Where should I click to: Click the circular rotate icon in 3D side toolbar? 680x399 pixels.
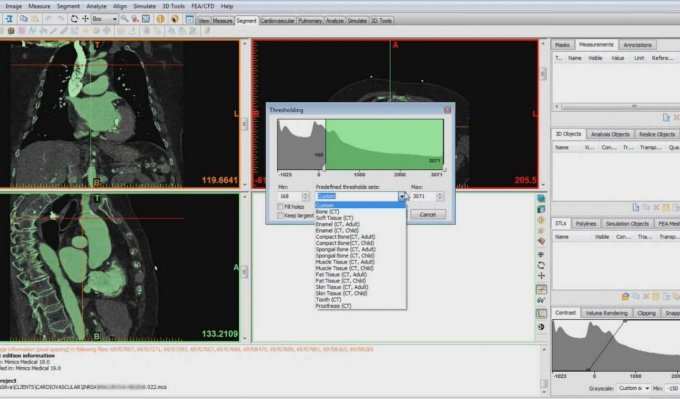(x=541, y=265)
